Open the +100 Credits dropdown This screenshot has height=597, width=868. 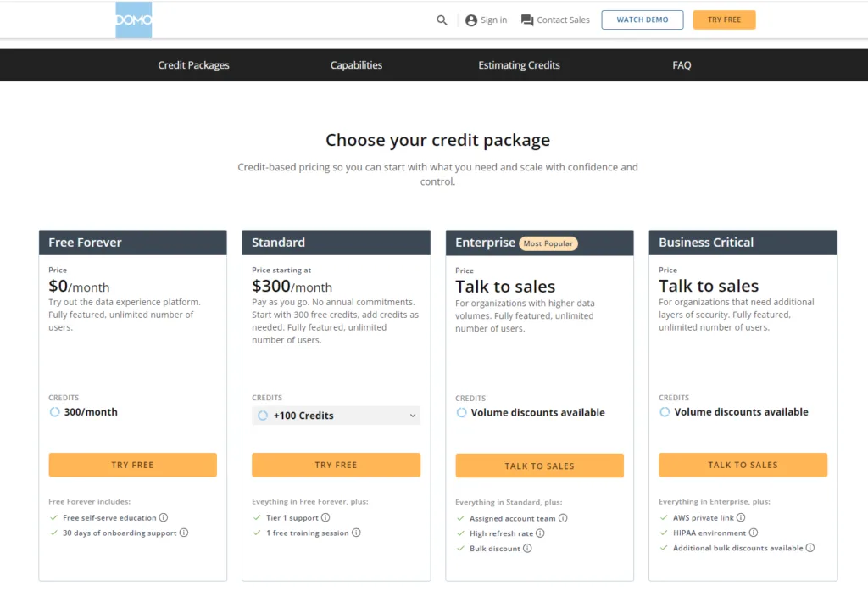coord(336,416)
